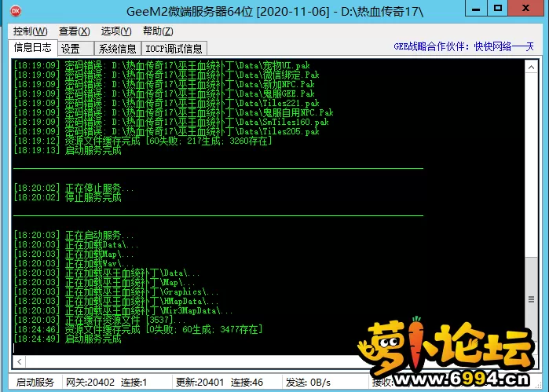This screenshot has width=549, height=392.
Task: Click the vertical scrollbar up arrow
Action: pos(531,67)
